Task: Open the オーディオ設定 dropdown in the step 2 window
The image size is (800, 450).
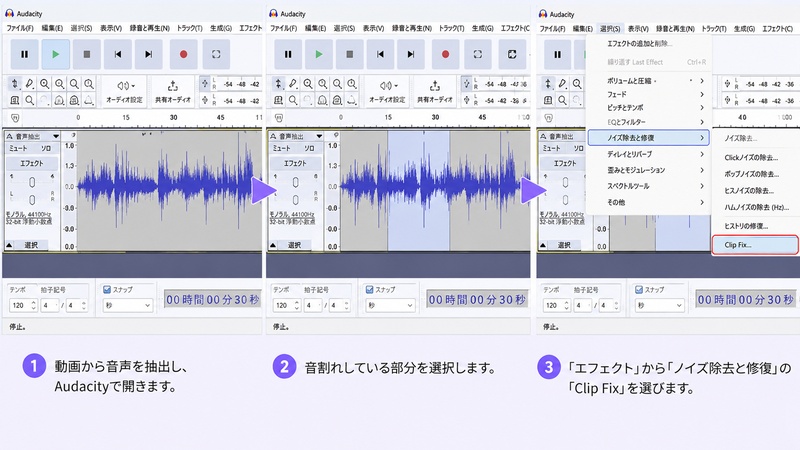Action: pyautogui.click(x=387, y=92)
